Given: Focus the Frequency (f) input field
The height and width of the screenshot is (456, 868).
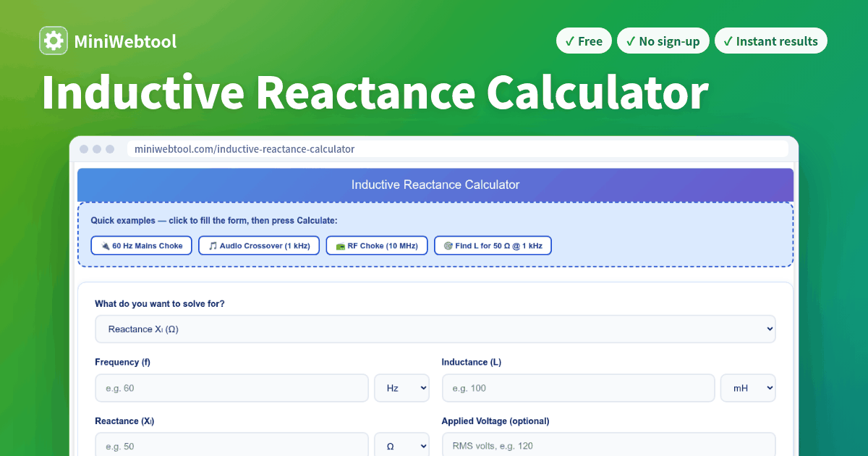Looking at the screenshot, I should coord(231,388).
